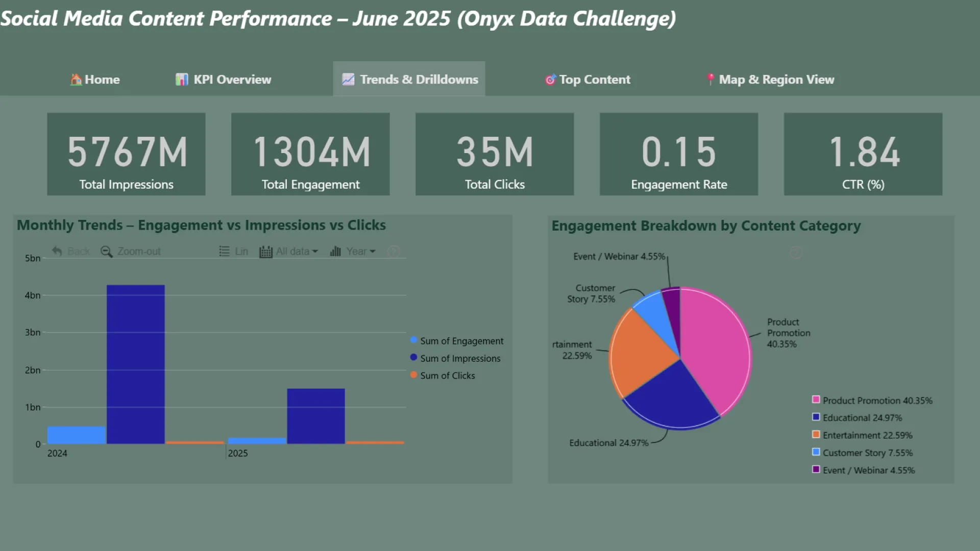
Task: Open the Map & Region View tab
Action: coord(770,80)
